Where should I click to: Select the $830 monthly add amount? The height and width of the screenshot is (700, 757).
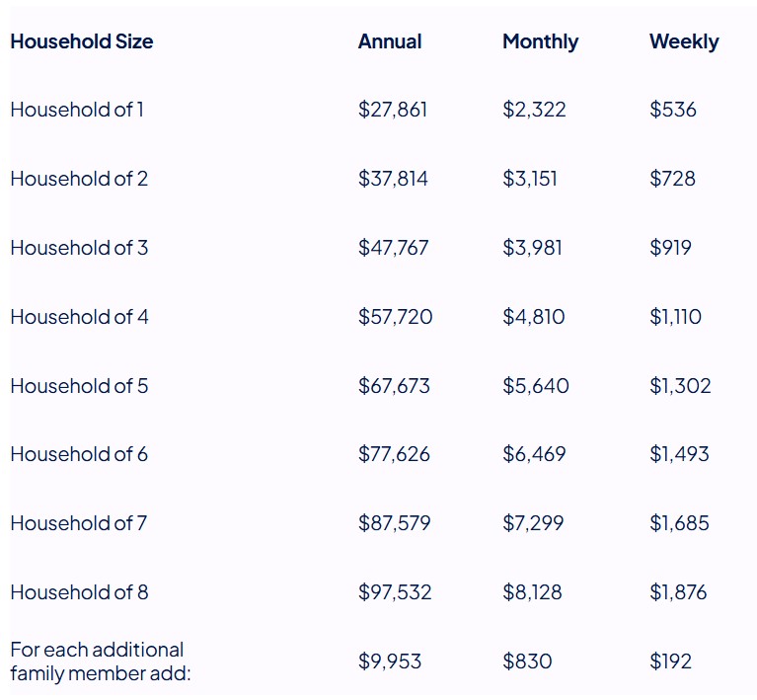click(x=527, y=661)
